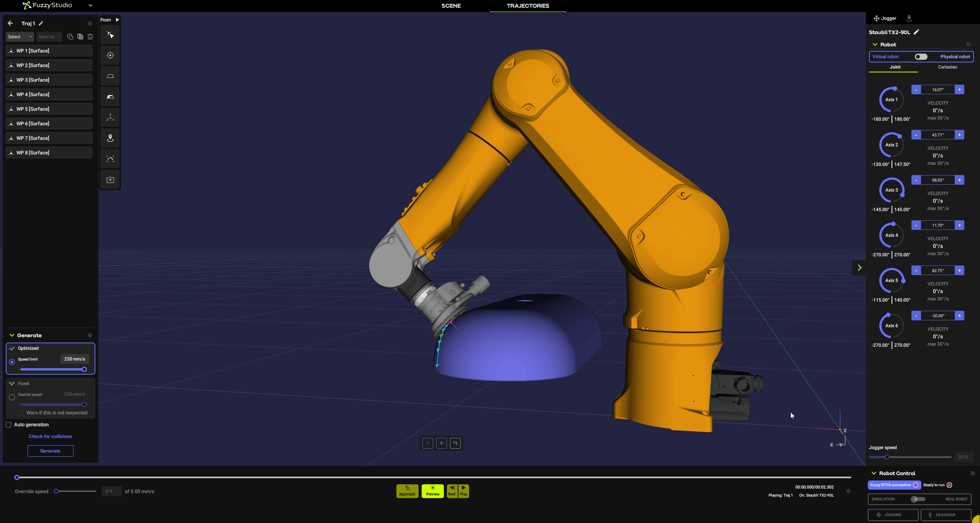Click the center view crosshair button
Image resolution: width=980 pixels, height=523 pixels.
(x=442, y=443)
